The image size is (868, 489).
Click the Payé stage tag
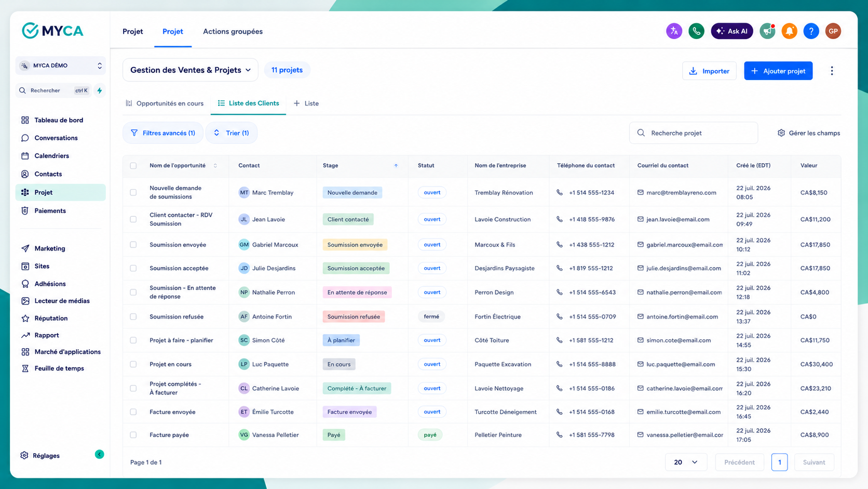pyautogui.click(x=334, y=435)
